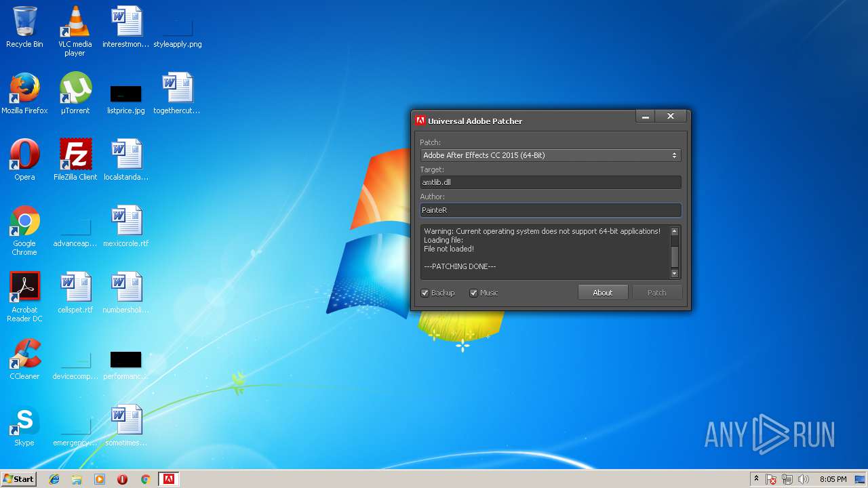Screen dimensions: 868x488
Task: Launch µTorrent desktop shortcut
Action: click(x=75, y=94)
